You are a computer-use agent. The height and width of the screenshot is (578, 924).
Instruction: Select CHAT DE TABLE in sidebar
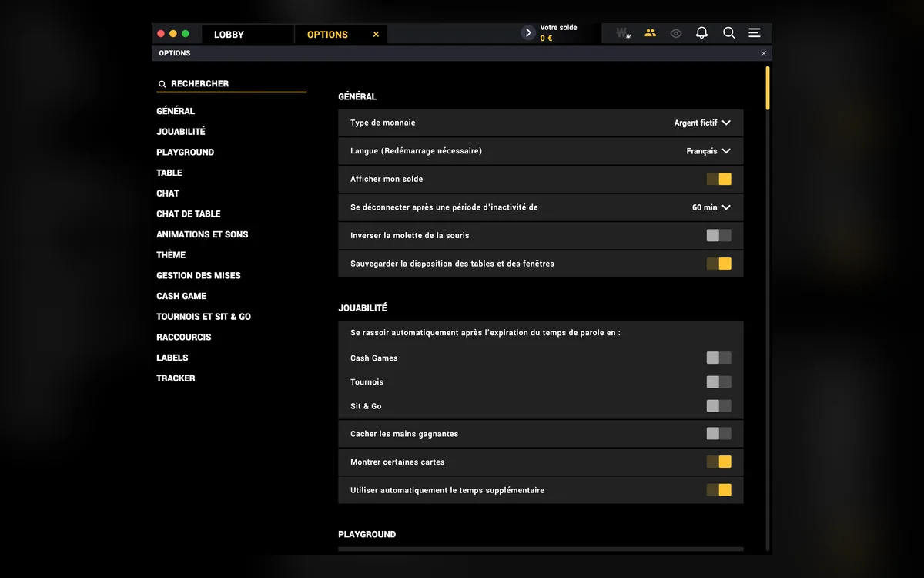[x=189, y=214]
